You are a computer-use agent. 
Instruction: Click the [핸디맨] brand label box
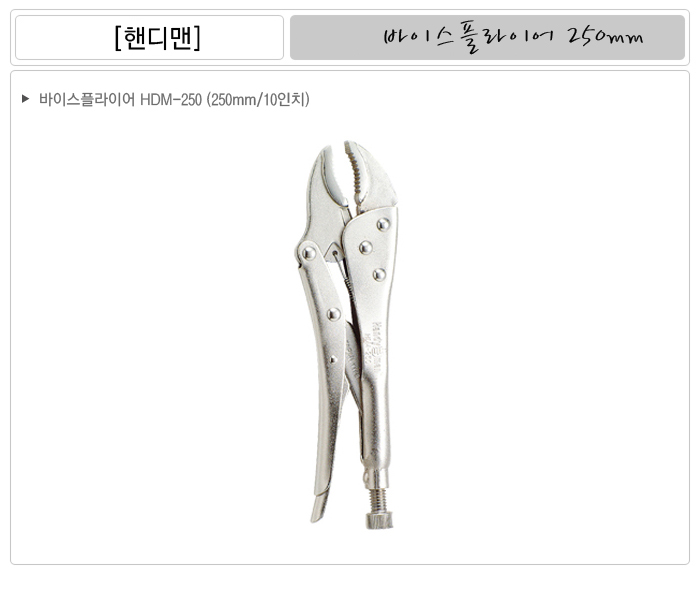(149, 37)
